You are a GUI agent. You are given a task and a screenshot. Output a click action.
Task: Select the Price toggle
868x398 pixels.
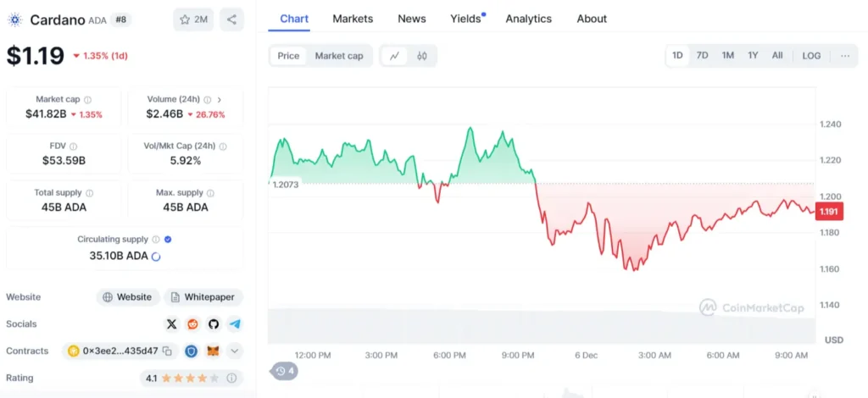pyautogui.click(x=288, y=56)
